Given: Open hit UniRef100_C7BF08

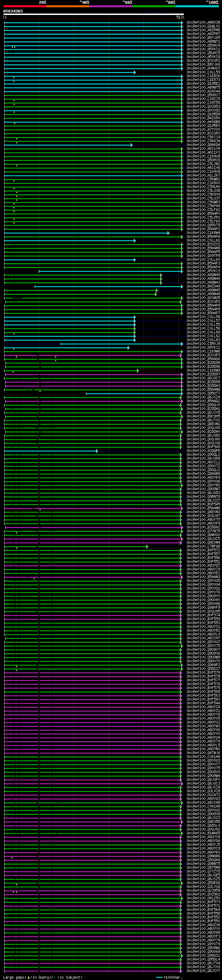Looking at the screenshot, I should point(203,547).
